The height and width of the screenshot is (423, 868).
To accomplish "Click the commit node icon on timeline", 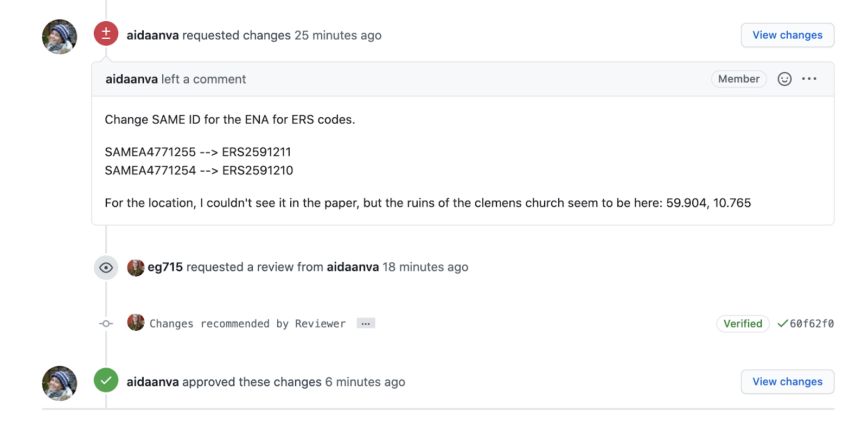I will click(106, 324).
